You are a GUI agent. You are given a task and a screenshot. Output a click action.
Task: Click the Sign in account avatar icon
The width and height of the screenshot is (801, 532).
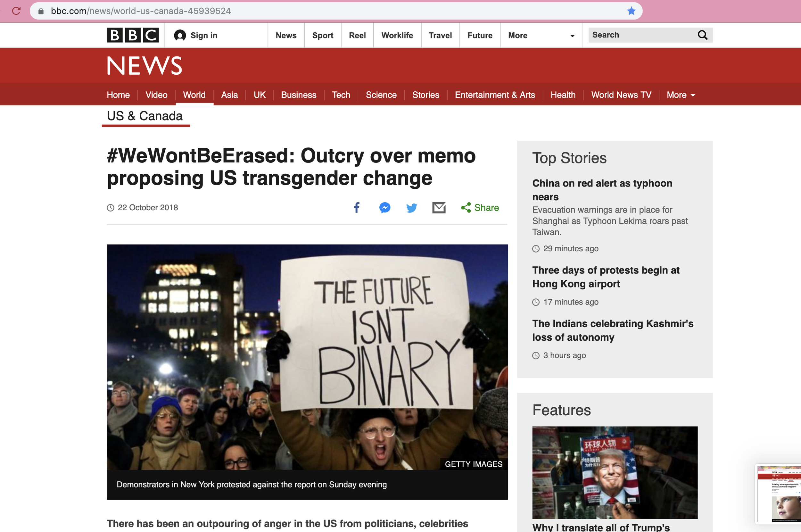(180, 35)
